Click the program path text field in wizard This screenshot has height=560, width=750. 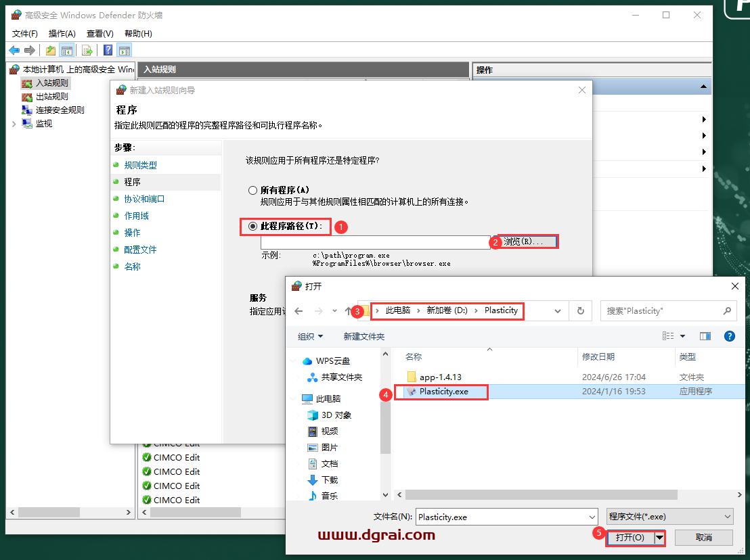tap(376, 242)
